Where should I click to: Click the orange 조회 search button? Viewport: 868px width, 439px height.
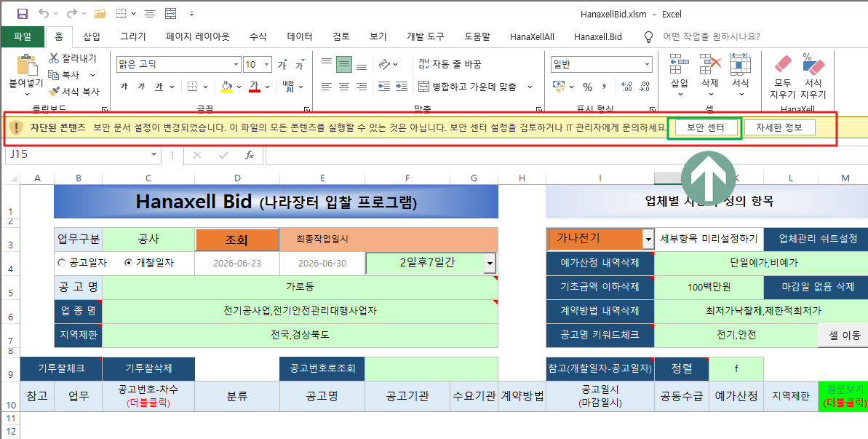(237, 240)
